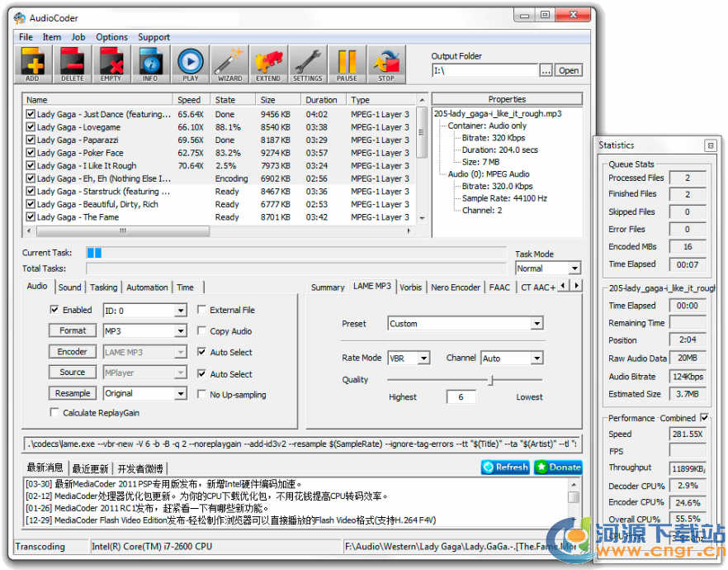
Task: Switch to the Automation tab
Action: coord(147,287)
